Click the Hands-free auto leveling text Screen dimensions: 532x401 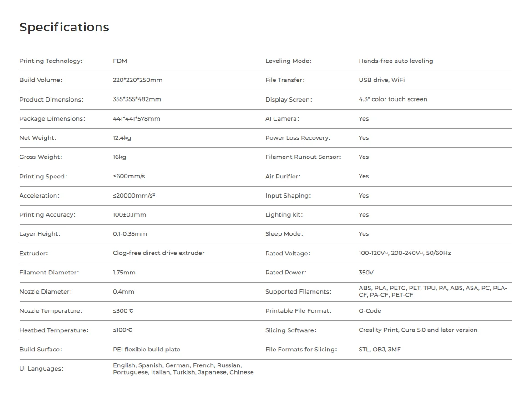pyautogui.click(x=395, y=61)
